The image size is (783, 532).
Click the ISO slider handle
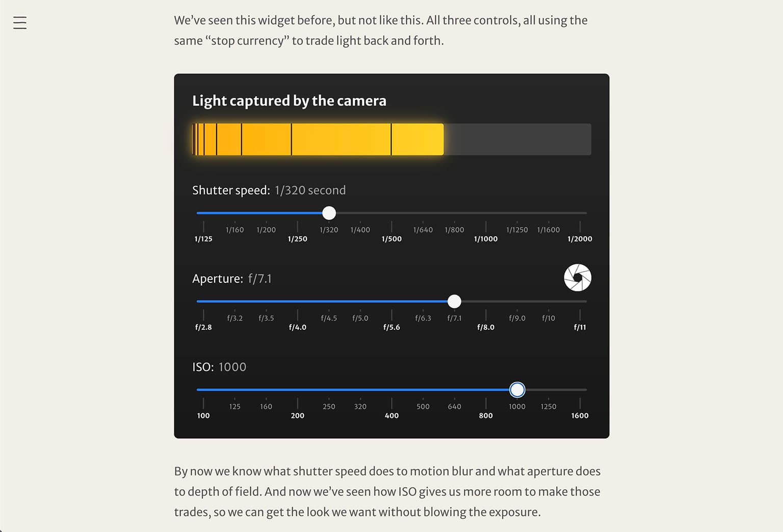(517, 390)
